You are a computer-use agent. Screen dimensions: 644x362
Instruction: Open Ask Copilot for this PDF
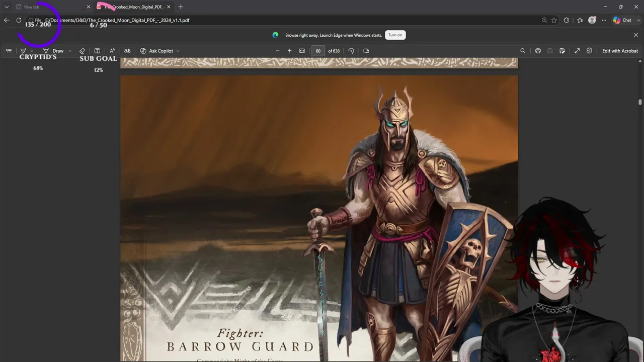click(x=156, y=51)
